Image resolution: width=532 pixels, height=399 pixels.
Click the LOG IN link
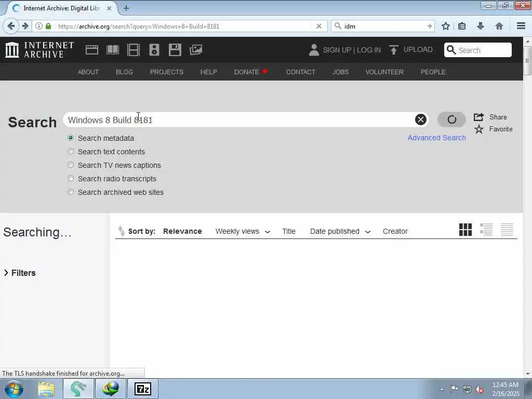[369, 50]
